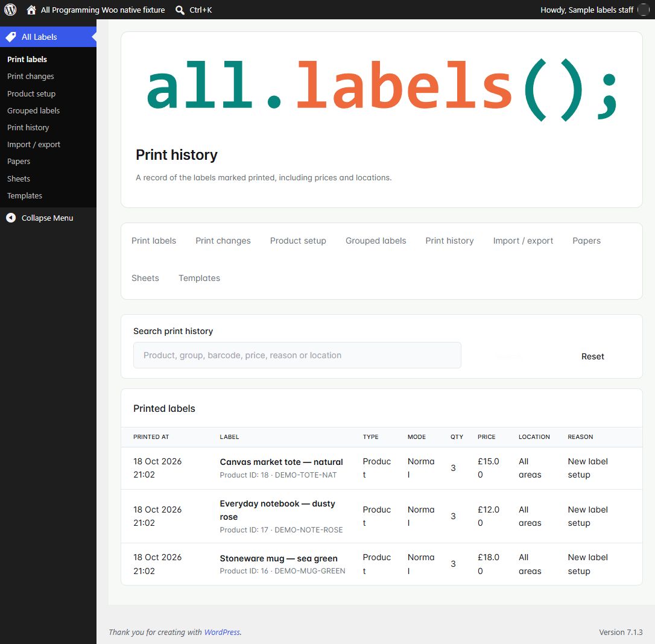The image size is (655, 644).
Task: Open Grouped labels in sidebar
Action: click(33, 111)
